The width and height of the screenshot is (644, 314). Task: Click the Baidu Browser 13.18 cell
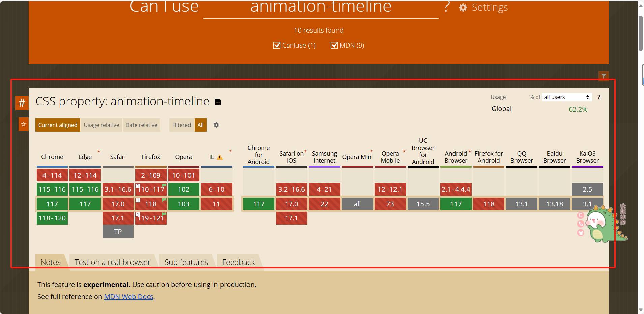pyautogui.click(x=554, y=204)
